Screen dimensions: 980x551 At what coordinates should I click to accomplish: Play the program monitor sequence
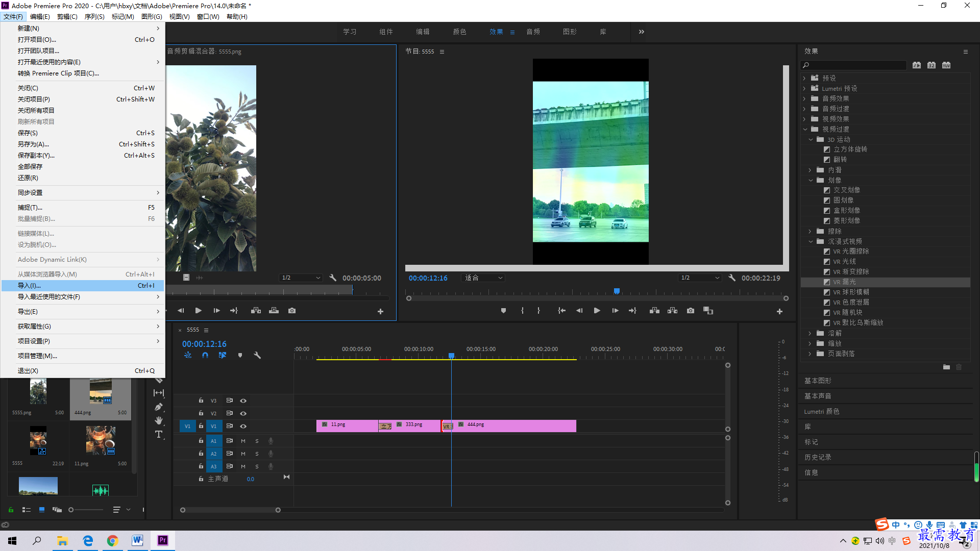(597, 311)
